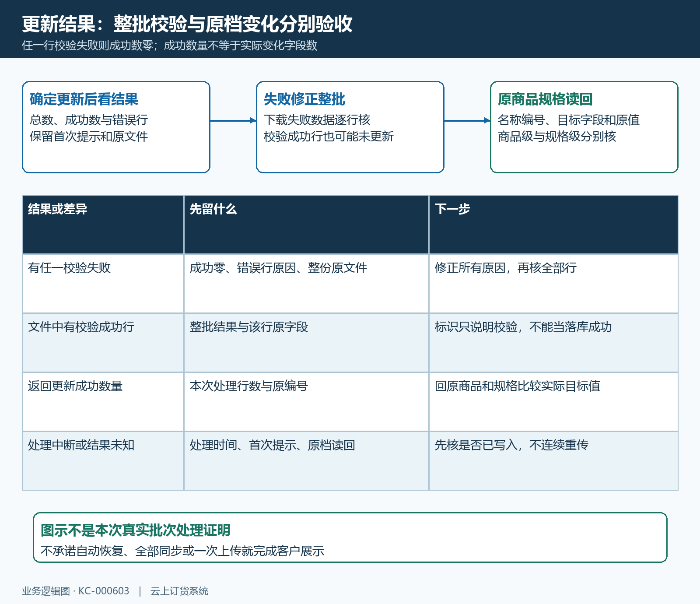
Task: Select the card heading 原商品规格读回
Action: [x=545, y=99]
